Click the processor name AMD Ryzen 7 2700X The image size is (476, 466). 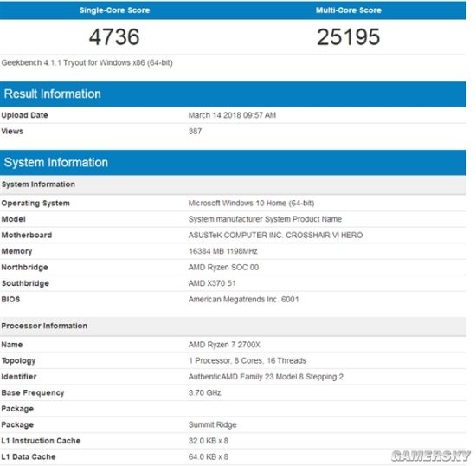point(224,345)
